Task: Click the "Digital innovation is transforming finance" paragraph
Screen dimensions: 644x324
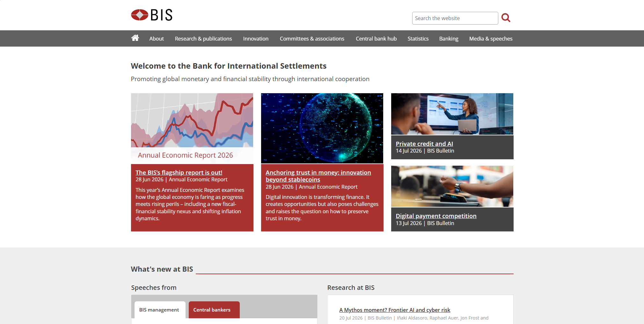Action: [x=322, y=207]
